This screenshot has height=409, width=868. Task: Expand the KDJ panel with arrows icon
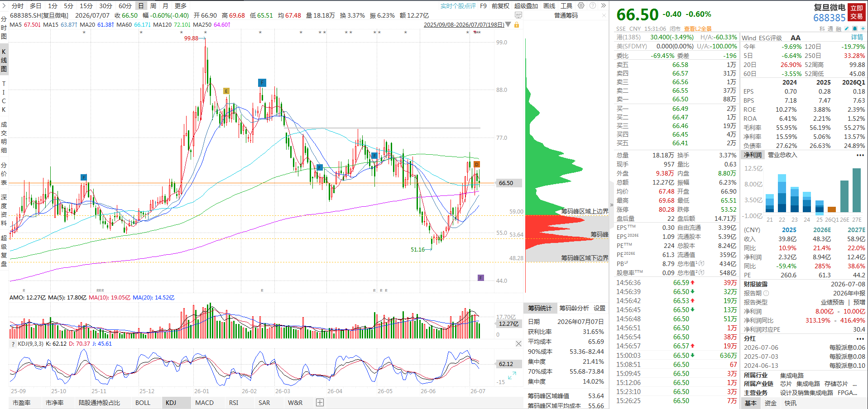(x=512, y=376)
